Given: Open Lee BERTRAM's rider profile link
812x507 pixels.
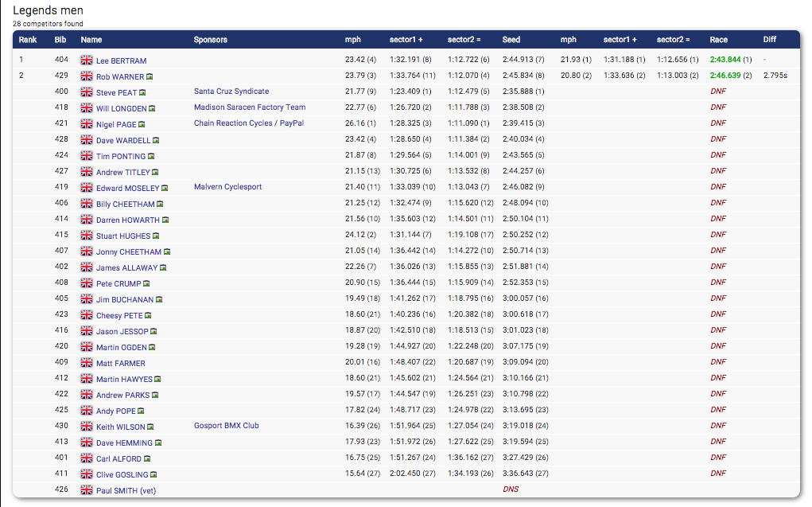Looking at the screenshot, I should coord(121,61).
